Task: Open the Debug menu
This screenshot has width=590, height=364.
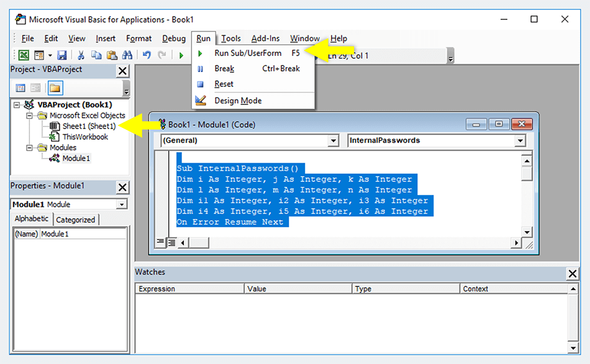Action: (173, 39)
